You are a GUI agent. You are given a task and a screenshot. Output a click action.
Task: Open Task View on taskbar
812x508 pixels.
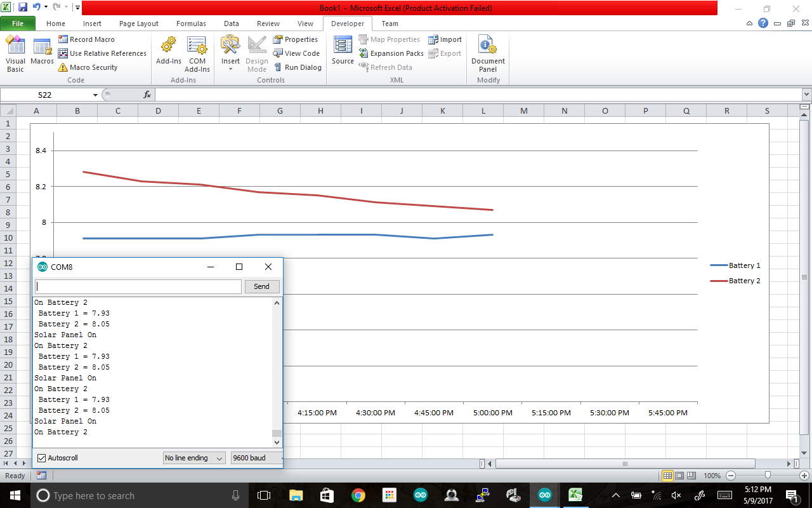coord(264,495)
